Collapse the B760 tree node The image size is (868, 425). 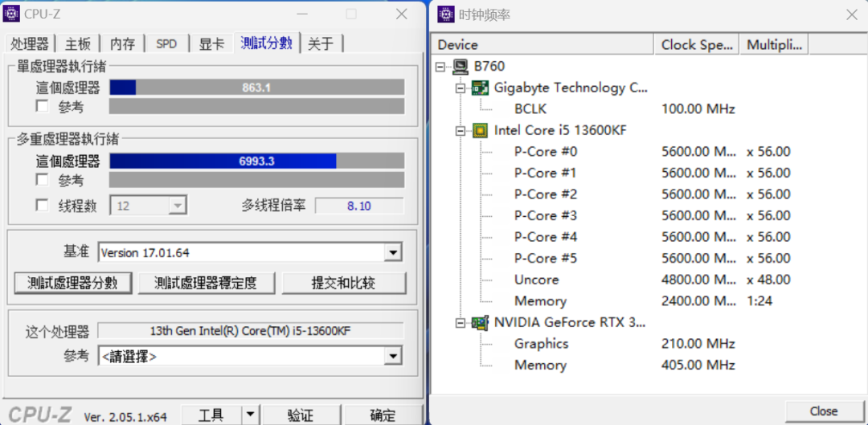[x=440, y=67]
